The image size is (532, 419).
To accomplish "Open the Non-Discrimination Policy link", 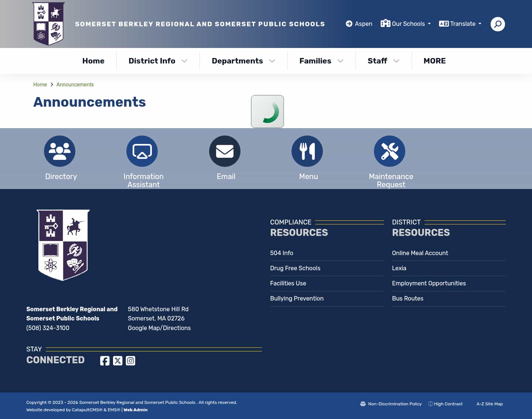I will coord(391,404).
